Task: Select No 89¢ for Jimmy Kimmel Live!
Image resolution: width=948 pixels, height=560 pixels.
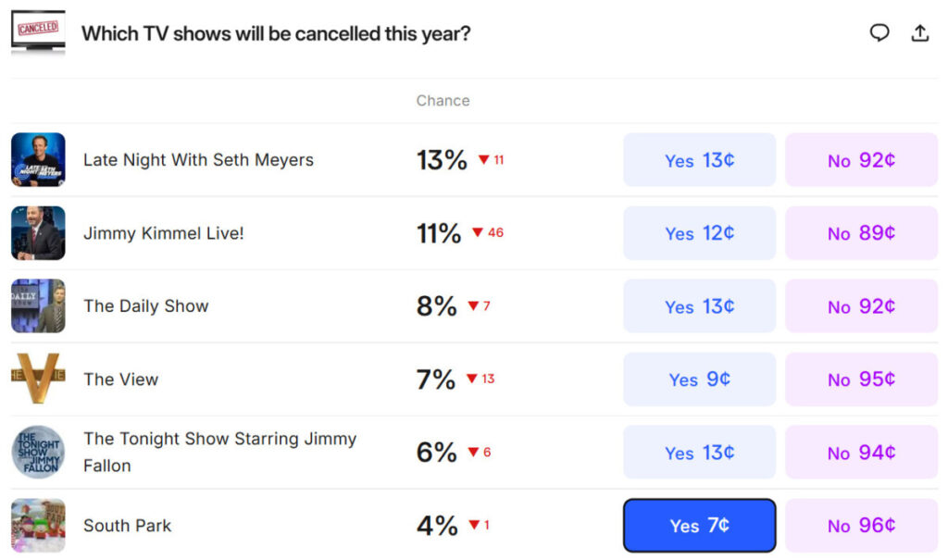Action: click(861, 233)
